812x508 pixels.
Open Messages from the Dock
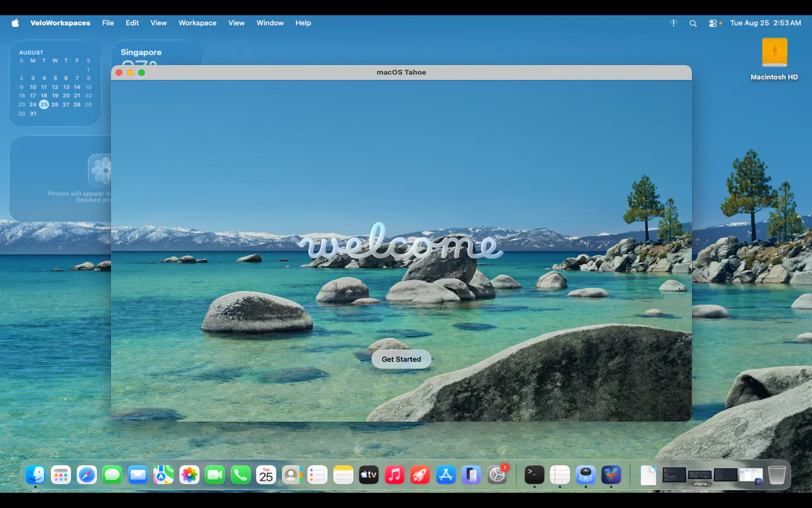click(x=112, y=475)
